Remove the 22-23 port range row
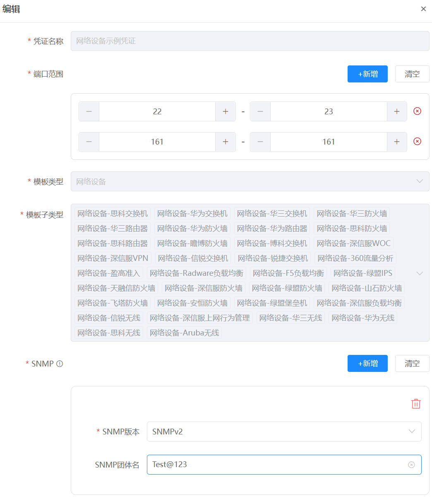 click(x=417, y=111)
